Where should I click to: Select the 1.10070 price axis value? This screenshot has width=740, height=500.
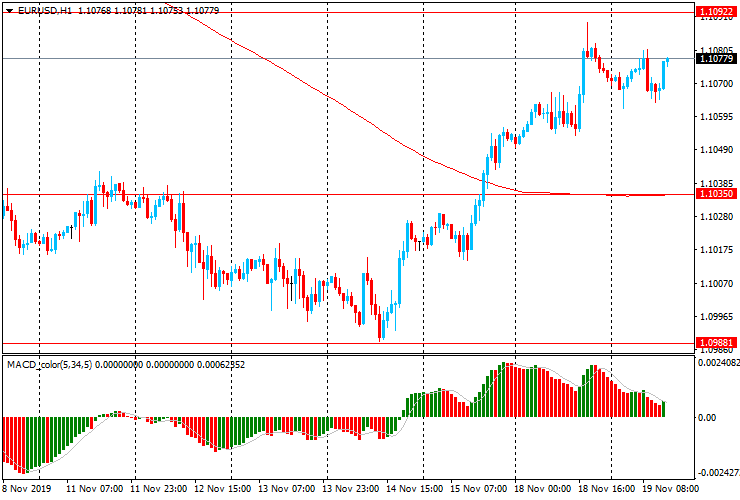pos(717,283)
